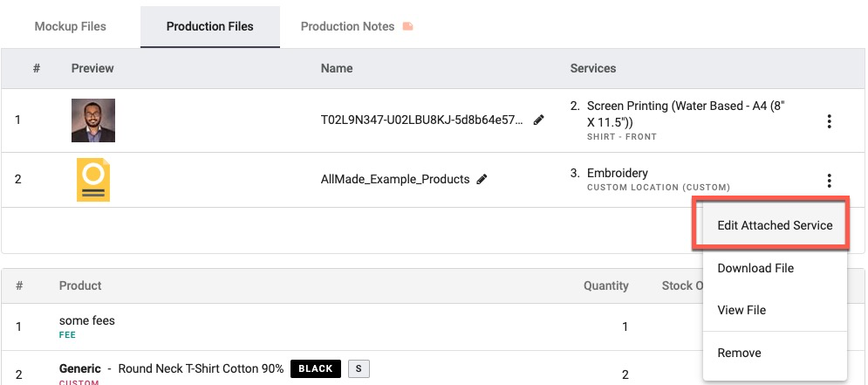Screen dimensions: 868x385
Task: Click the Product column header
Action: [80, 285]
